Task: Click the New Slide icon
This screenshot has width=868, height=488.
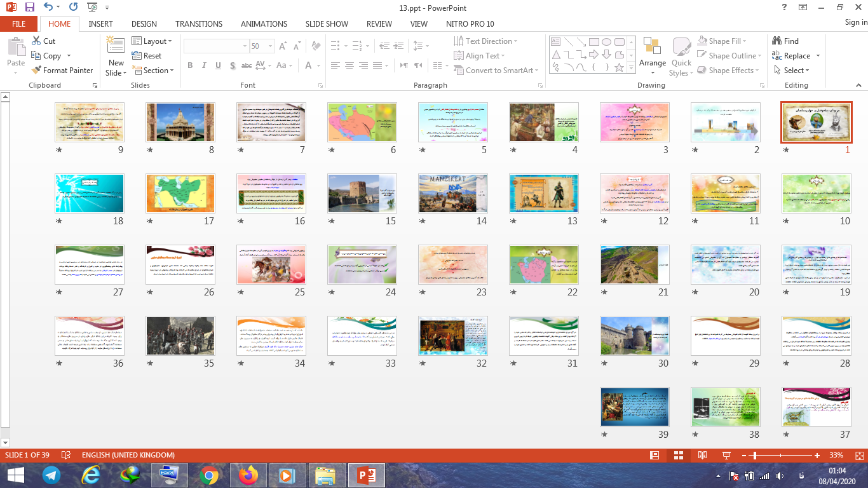Action: [116, 46]
